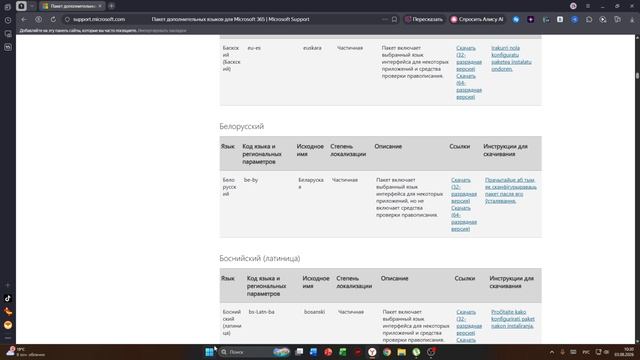Click the bosanski native name cell
Viewport: 640px width, 360px height.
click(x=314, y=312)
